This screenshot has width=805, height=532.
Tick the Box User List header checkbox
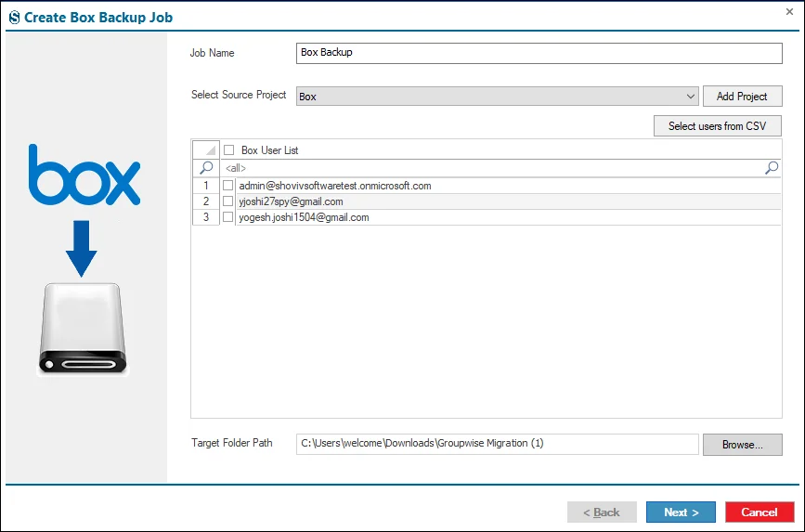click(x=229, y=150)
